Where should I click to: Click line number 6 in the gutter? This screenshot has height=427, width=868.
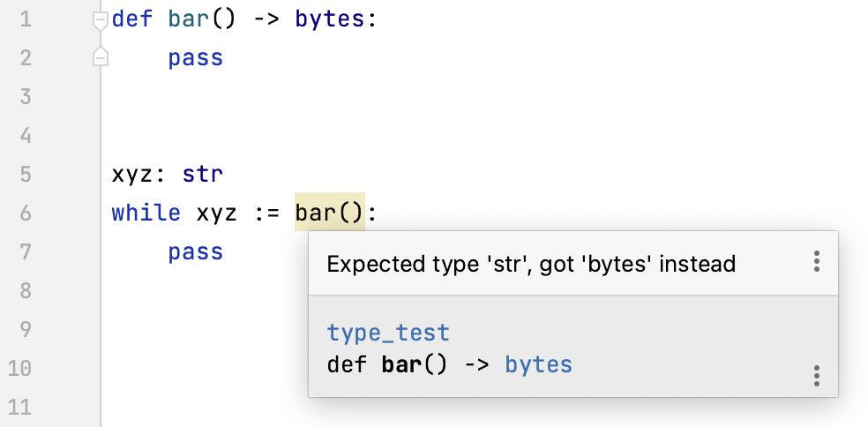pos(25,213)
